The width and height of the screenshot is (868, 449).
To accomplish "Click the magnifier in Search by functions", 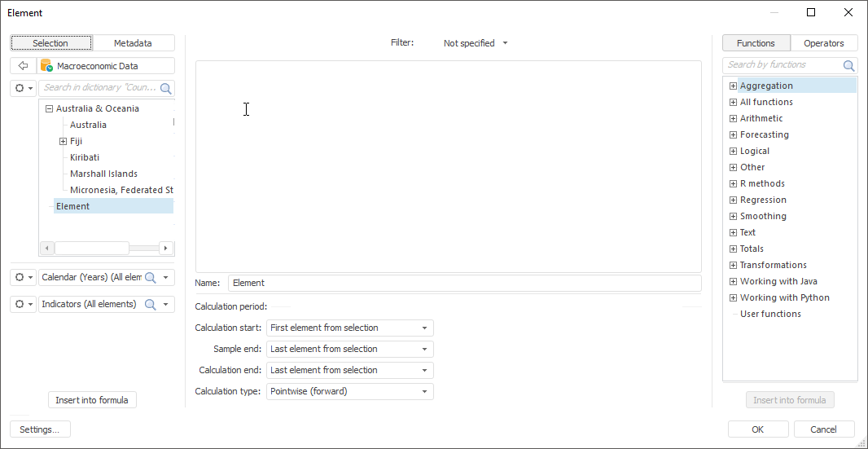I will (848, 65).
